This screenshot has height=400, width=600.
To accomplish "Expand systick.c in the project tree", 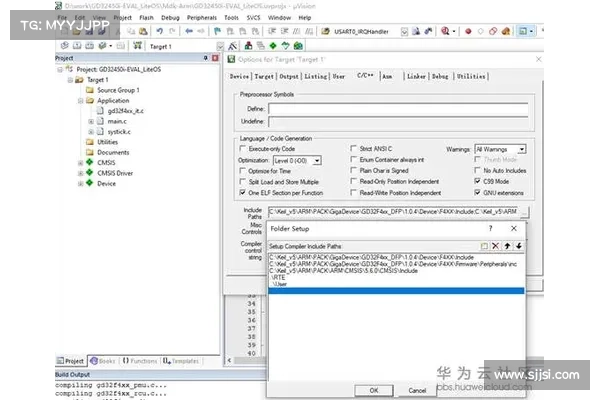I will (x=91, y=132).
